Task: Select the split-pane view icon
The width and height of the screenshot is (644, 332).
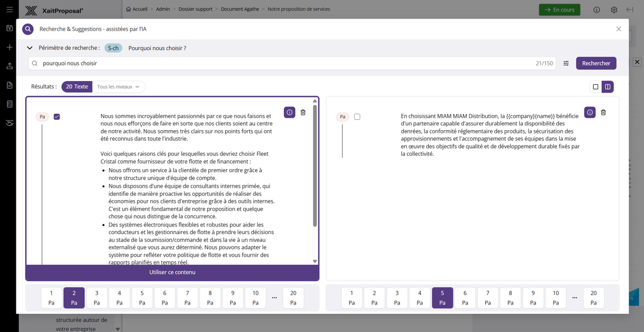Action: (607, 86)
